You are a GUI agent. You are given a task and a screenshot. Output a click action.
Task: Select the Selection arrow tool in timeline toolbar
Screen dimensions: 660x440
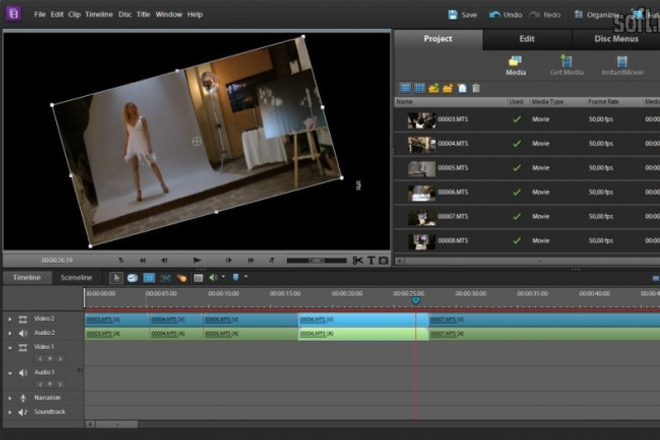point(116,277)
